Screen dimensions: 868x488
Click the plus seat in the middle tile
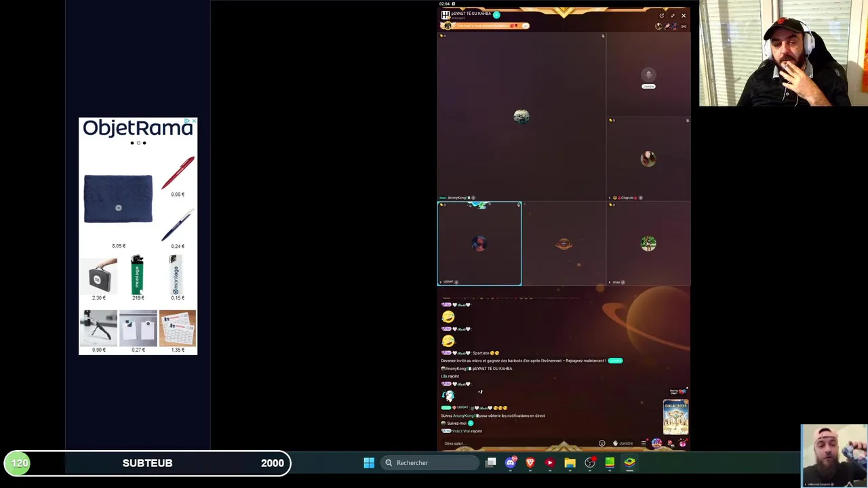click(564, 243)
